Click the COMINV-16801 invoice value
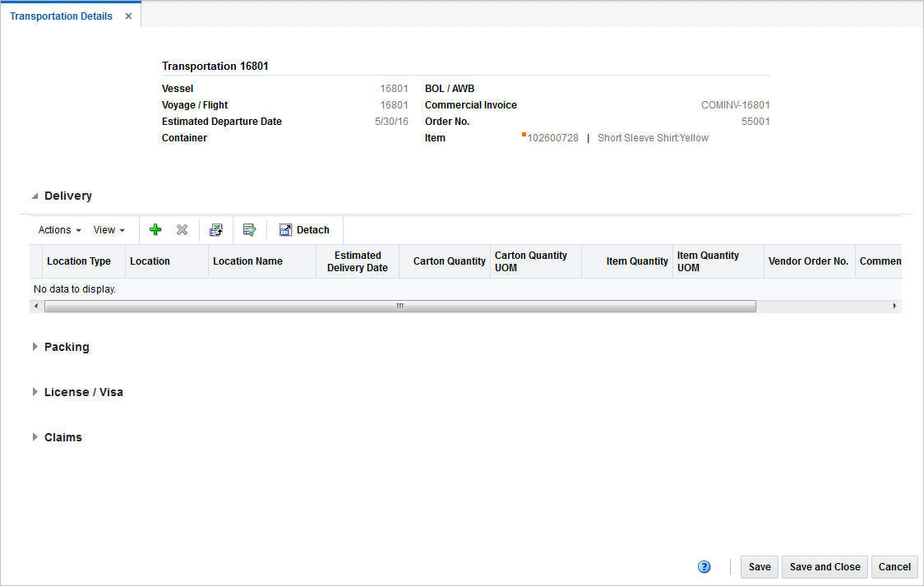 [x=735, y=105]
